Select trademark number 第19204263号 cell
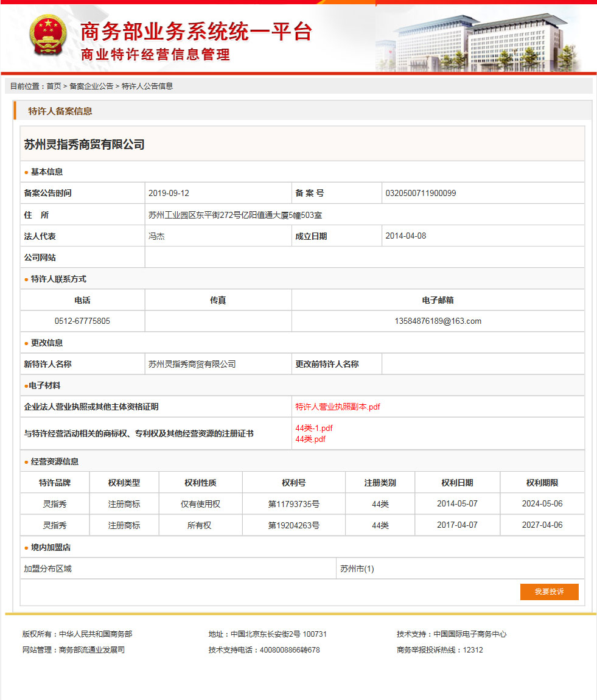 (293, 525)
